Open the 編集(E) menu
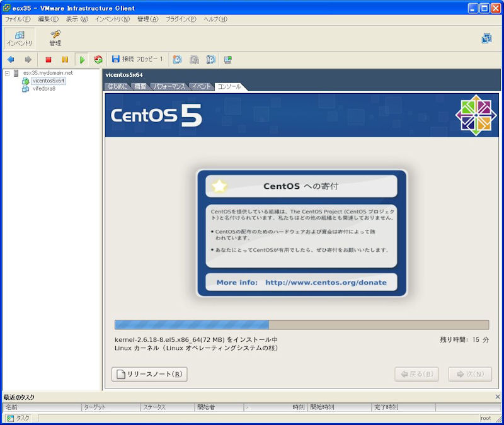This screenshot has width=504, height=425. point(49,20)
